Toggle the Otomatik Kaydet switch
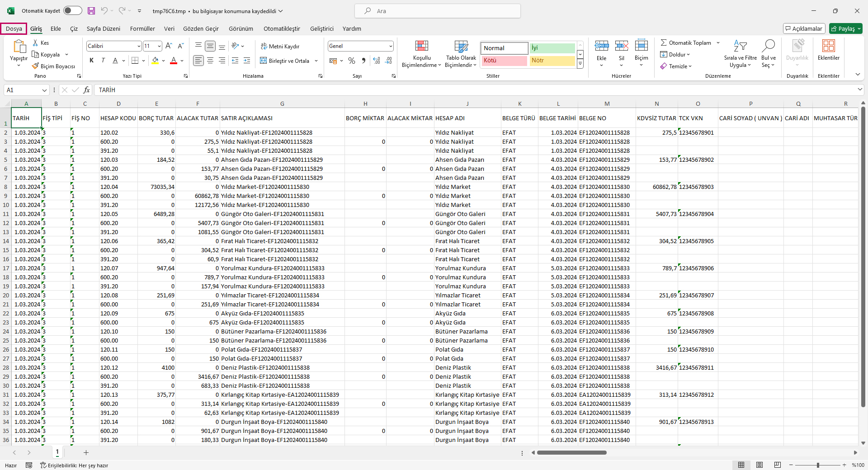 (x=72, y=11)
